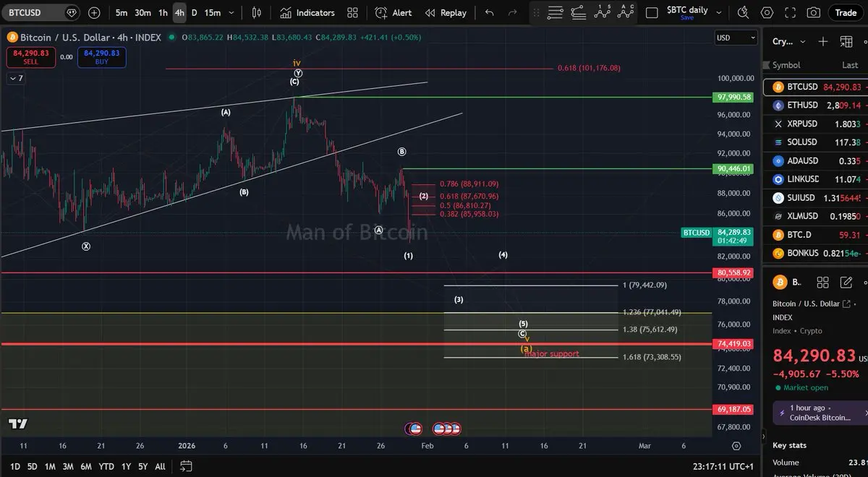868x477 pixels.
Task: Select the 1M date range
Action: pyautogui.click(x=50, y=467)
